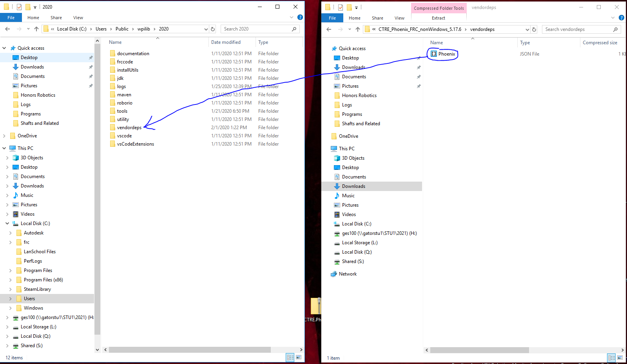Image resolution: width=627 pixels, height=364 pixels.
Task: Refresh the 2020 folder view
Action: point(213,29)
